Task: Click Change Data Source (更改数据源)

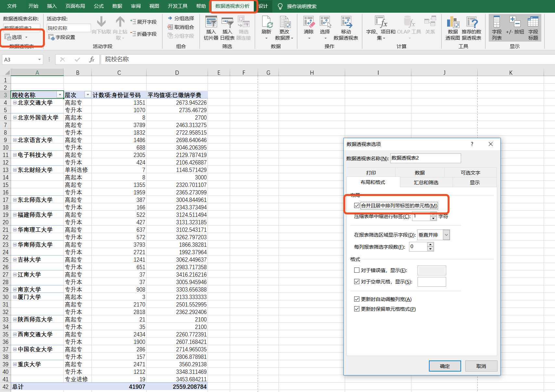Action: coord(284,28)
